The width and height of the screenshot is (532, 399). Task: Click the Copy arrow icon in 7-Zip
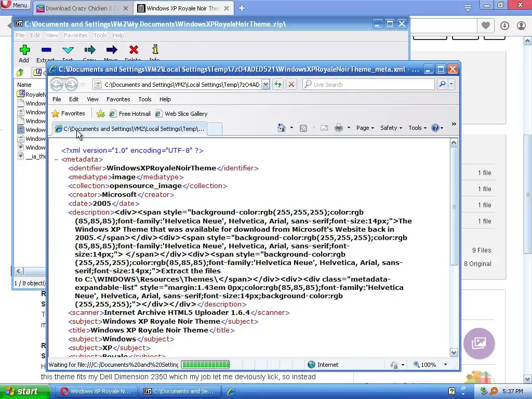click(x=89, y=50)
